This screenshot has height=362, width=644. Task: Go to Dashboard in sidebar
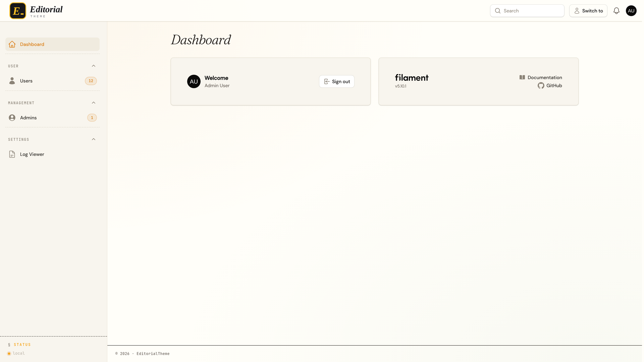(x=52, y=44)
